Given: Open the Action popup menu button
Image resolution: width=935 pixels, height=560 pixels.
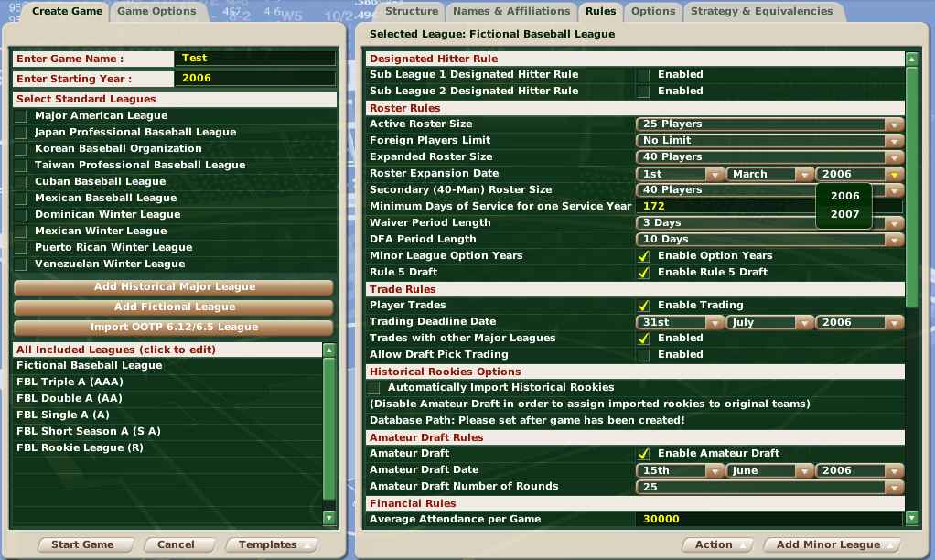Looking at the screenshot, I should pyautogui.click(x=719, y=544).
